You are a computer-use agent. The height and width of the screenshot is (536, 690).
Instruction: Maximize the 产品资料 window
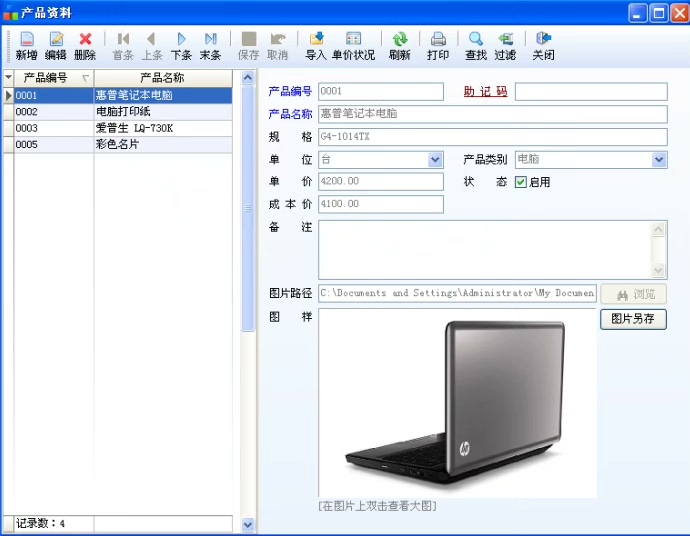[x=659, y=13]
